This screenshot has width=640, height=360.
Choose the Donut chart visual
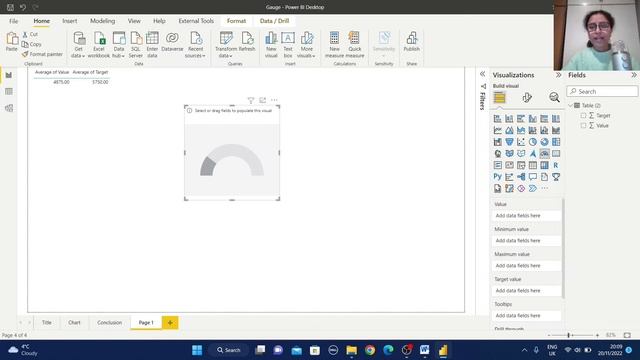tap(544, 142)
